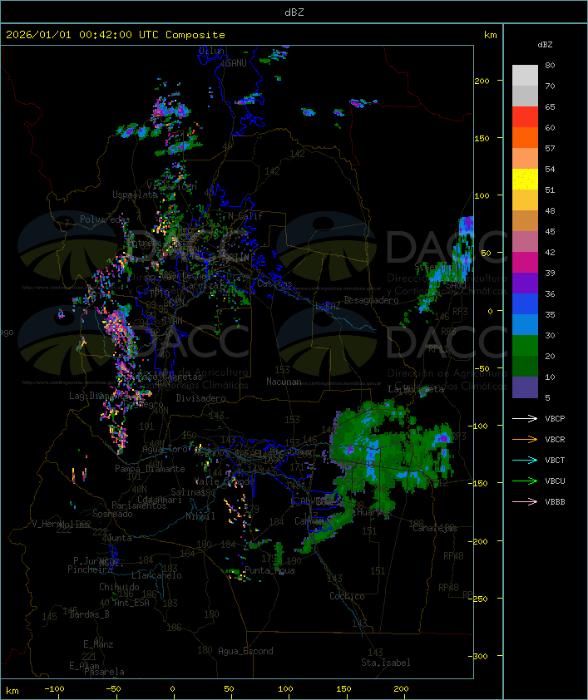This screenshot has width=588, height=700.
Task: Select the gray 65-70 dBZ swatch
Action: click(525, 96)
